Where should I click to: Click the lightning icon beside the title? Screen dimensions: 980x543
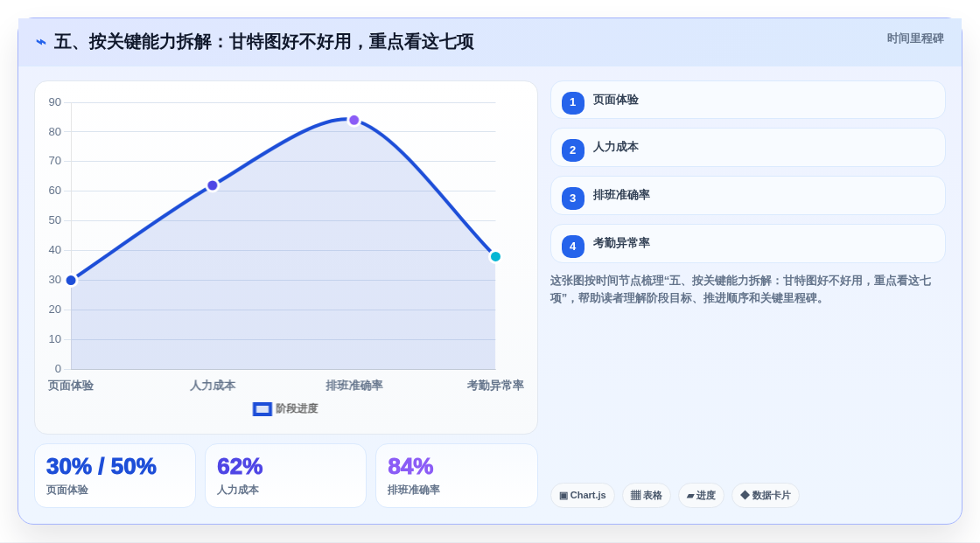pyautogui.click(x=41, y=42)
